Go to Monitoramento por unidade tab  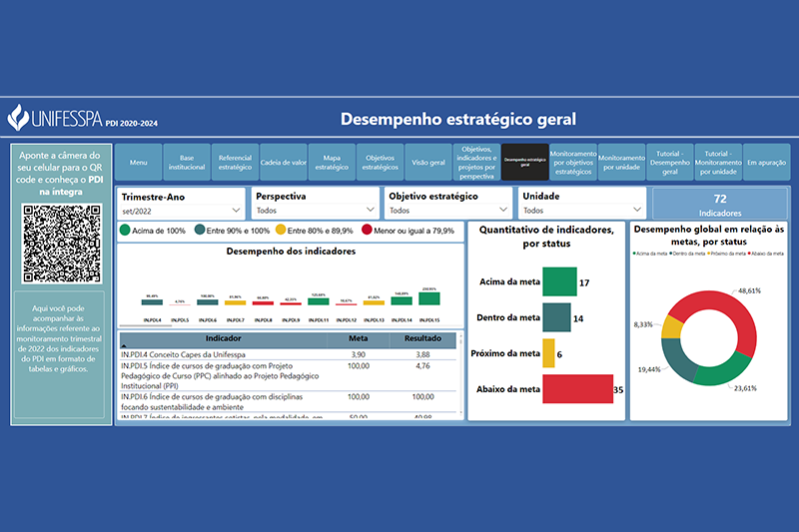click(621, 163)
